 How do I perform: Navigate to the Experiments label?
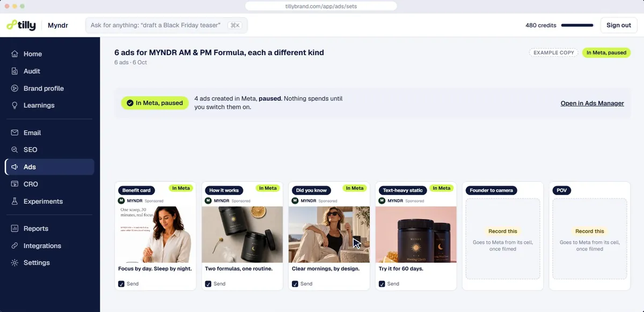tap(43, 202)
